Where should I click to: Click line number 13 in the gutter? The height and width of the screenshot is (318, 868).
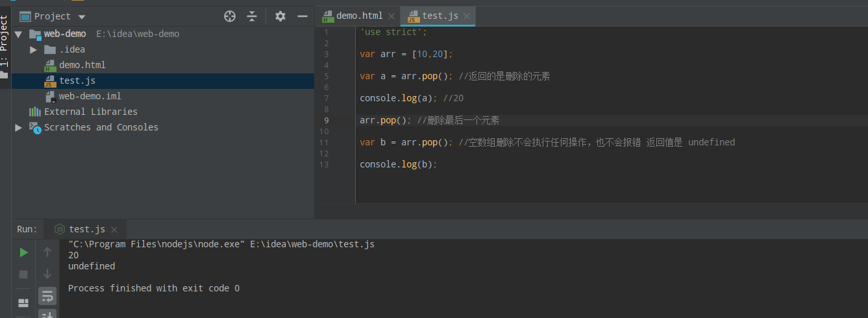(x=324, y=164)
